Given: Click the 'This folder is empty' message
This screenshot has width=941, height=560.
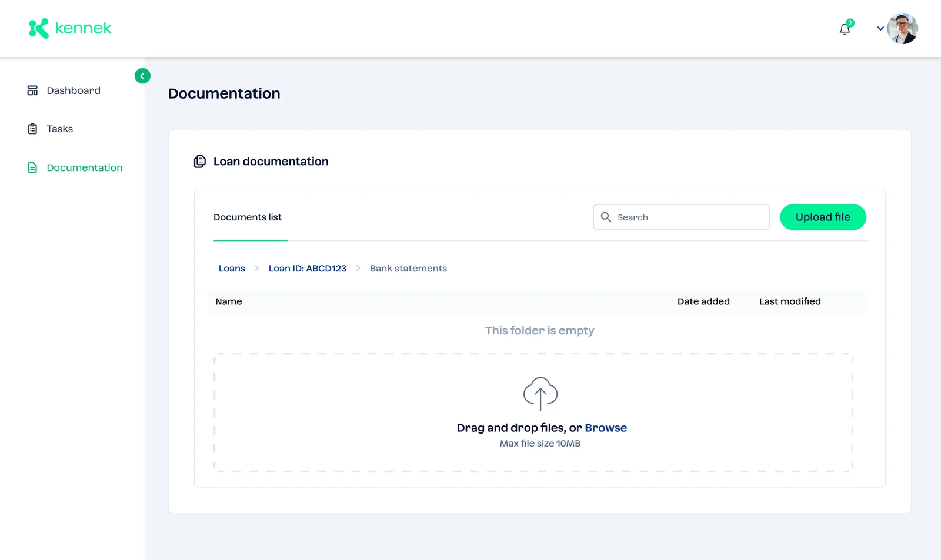Looking at the screenshot, I should pos(539,331).
